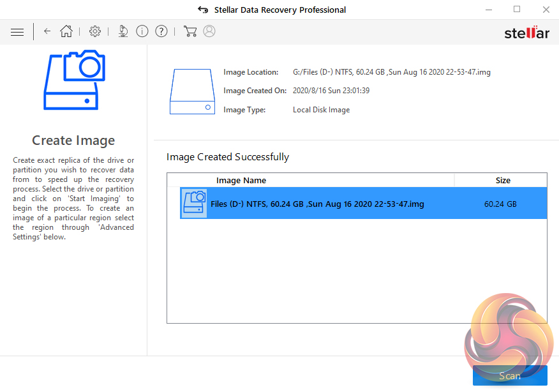Maximize the Stellar Data Recovery window

click(517, 10)
